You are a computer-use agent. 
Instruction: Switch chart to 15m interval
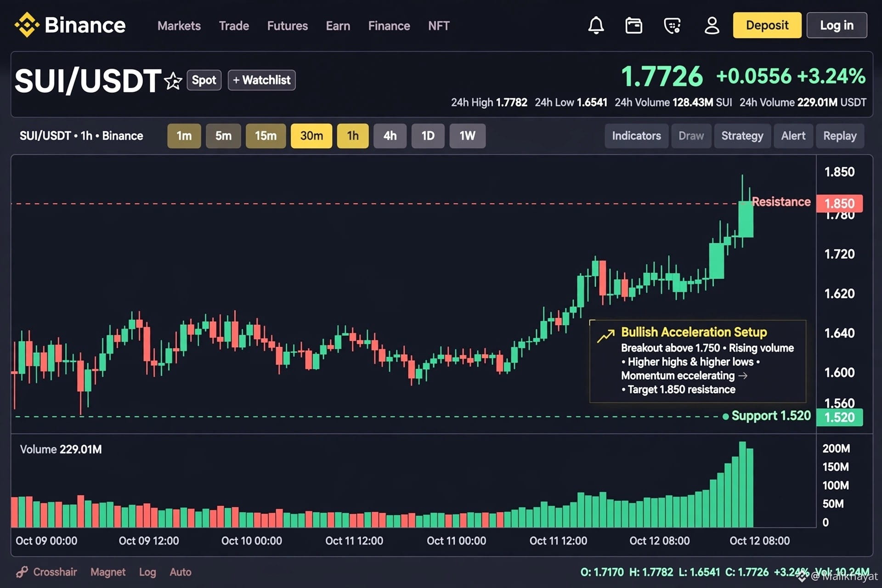point(266,136)
